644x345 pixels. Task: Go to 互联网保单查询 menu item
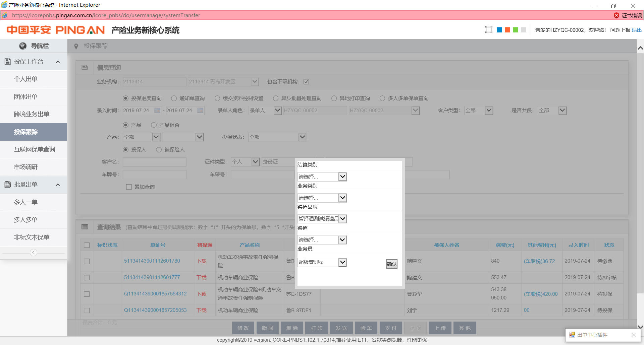pos(35,149)
